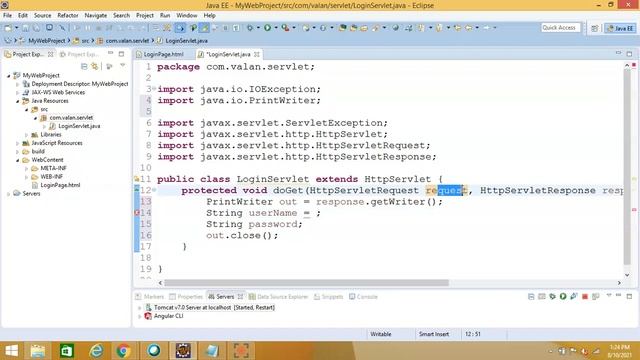Open the Data Source Explorer tab

tap(278, 297)
